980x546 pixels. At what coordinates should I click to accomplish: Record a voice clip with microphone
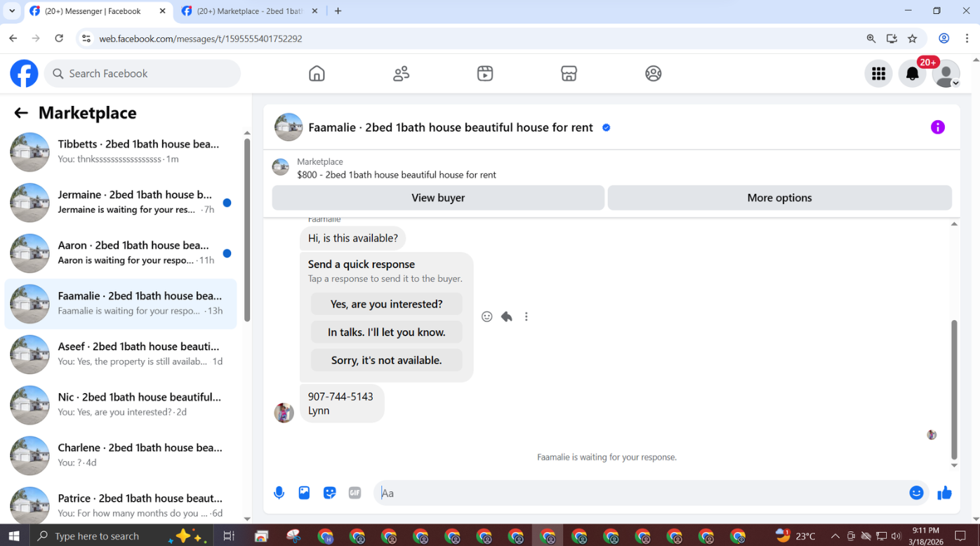[x=279, y=493]
